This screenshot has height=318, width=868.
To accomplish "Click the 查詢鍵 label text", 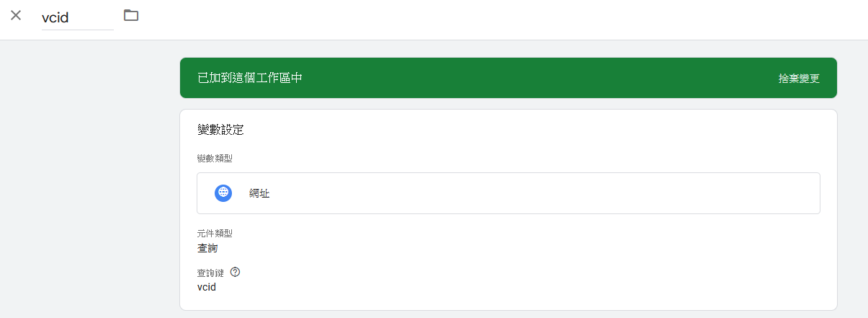I will 211,273.
